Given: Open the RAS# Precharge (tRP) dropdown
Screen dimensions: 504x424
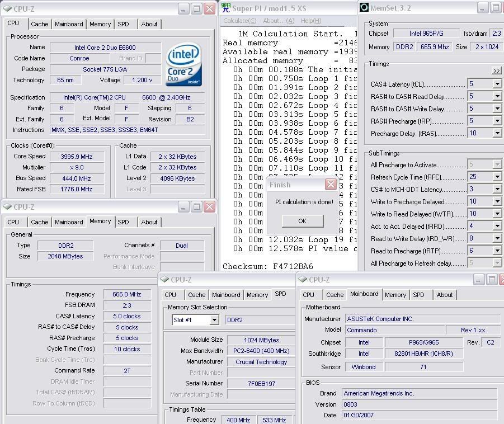Looking at the screenshot, I should [x=497, y=121].
